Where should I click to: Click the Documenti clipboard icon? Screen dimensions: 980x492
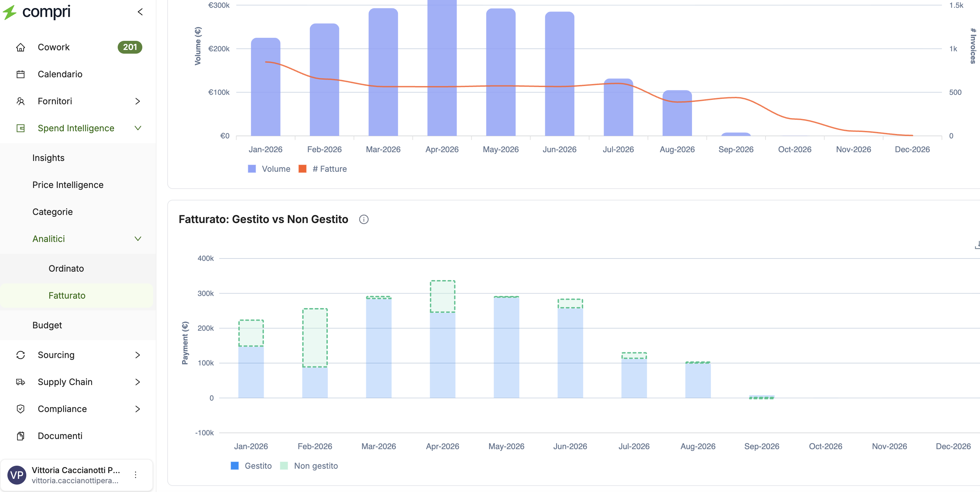pos(21,436)
